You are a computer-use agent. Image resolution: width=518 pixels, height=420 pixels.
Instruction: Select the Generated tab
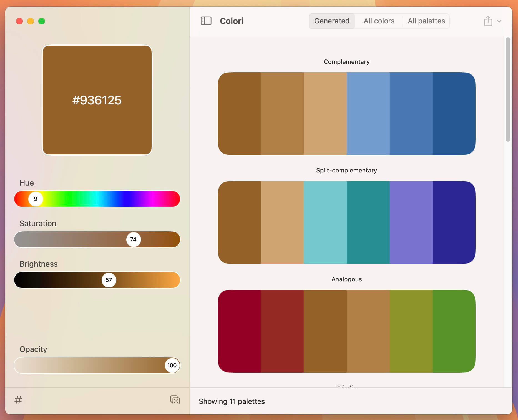332,21
